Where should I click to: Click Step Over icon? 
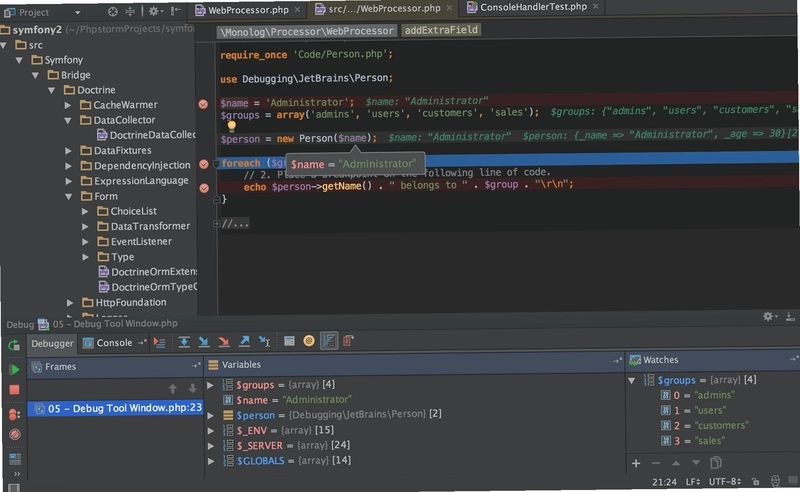[x=184, y=342]
